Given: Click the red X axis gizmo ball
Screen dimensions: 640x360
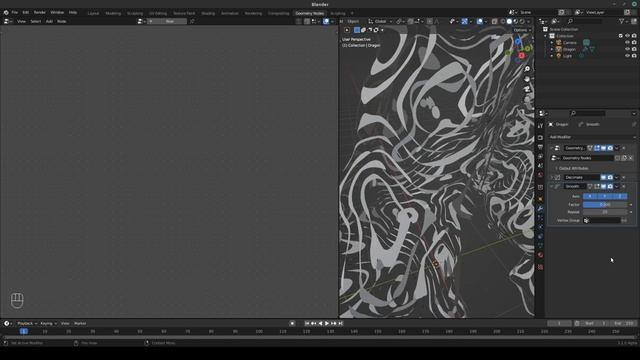Looking at the screenshot, I should [x=521, y=55].
